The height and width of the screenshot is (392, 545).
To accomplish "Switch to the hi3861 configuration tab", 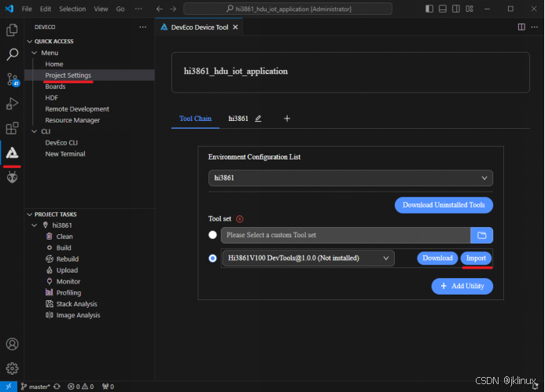I will tap(238, 119).
